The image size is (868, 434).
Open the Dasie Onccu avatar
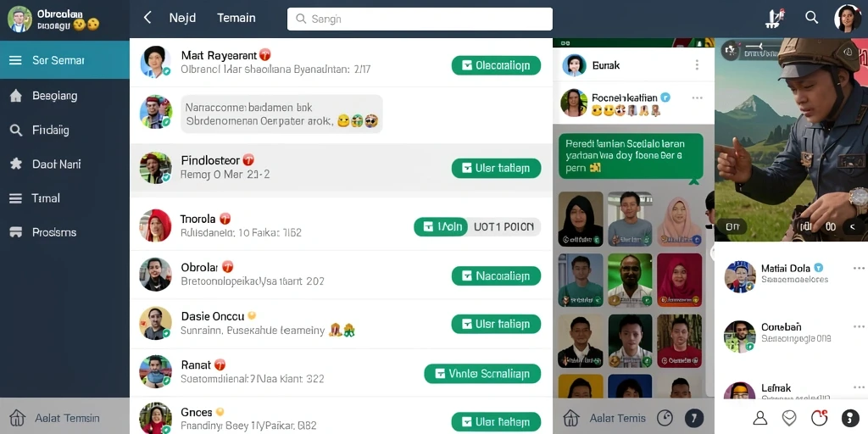pos(156,323)
